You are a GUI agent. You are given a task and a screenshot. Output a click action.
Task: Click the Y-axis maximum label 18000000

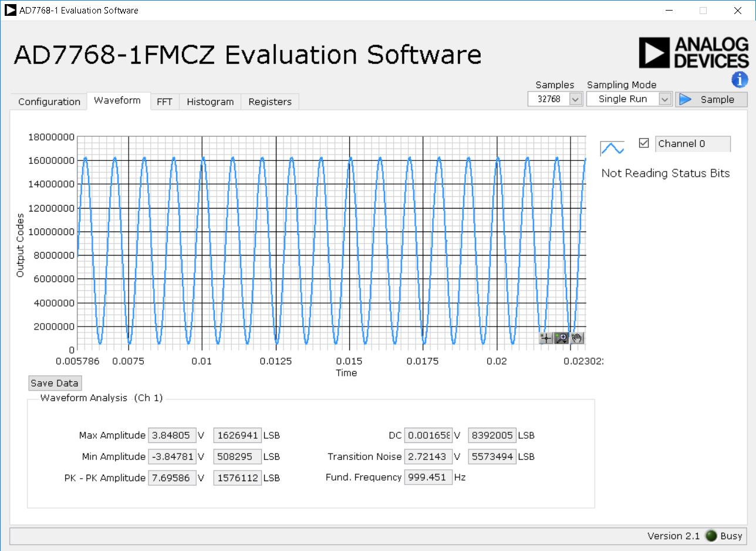click(51, 137)
